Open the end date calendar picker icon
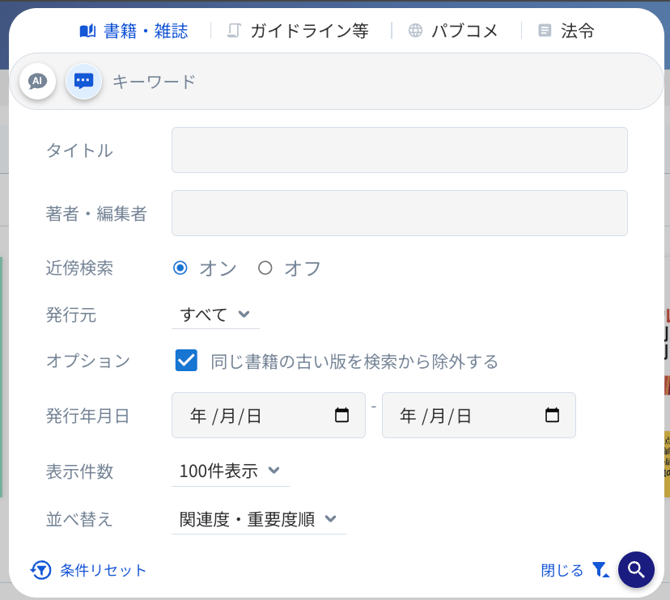Image resolution: width=670 pixels, height=600 pixels. point(552,415)
